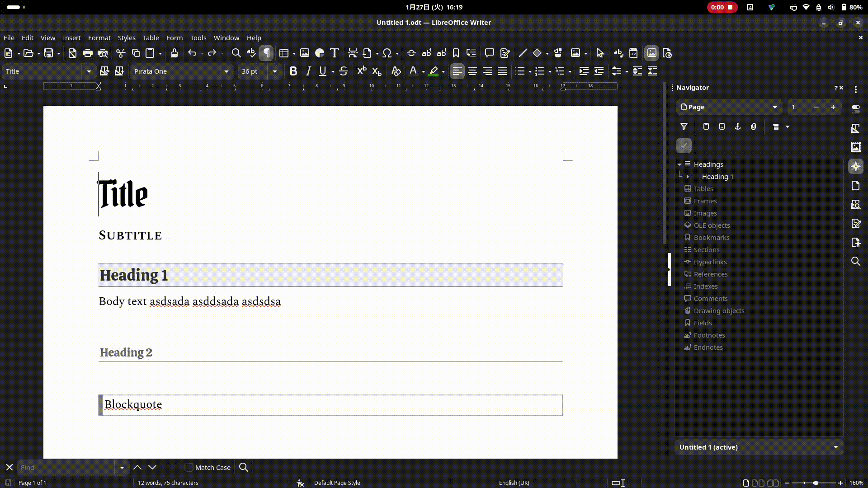Viewport: 868px width, 488px height.
Task: Click the zoom slider in status bar
Action: 815,483
